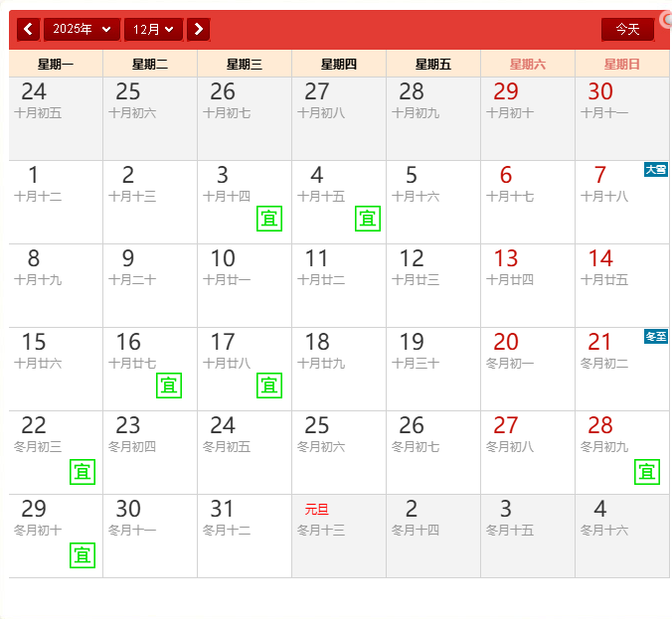Screen dimensions: 672x619
Task: Click the 宜 icon on December 4
Action: coord(368,219)
